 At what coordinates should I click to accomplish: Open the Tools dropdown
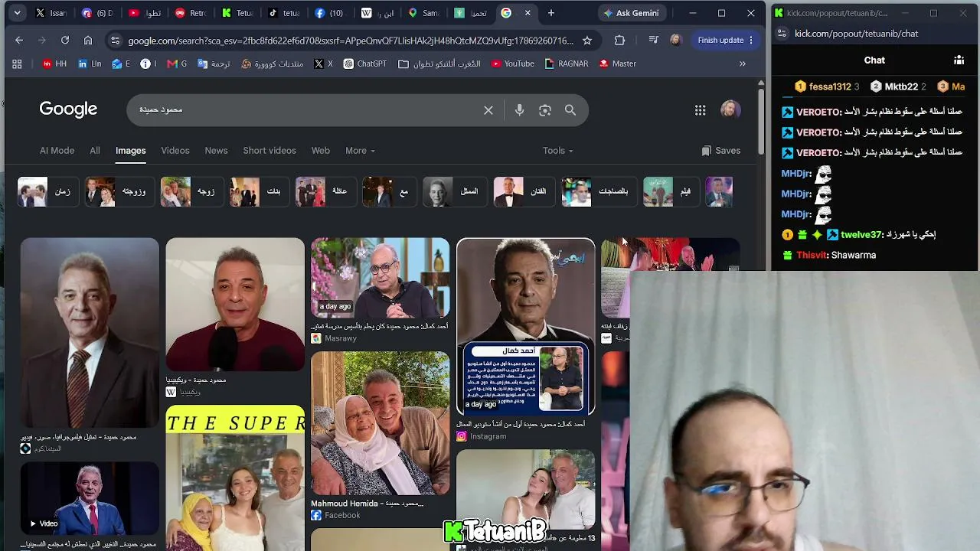point(557,151)
